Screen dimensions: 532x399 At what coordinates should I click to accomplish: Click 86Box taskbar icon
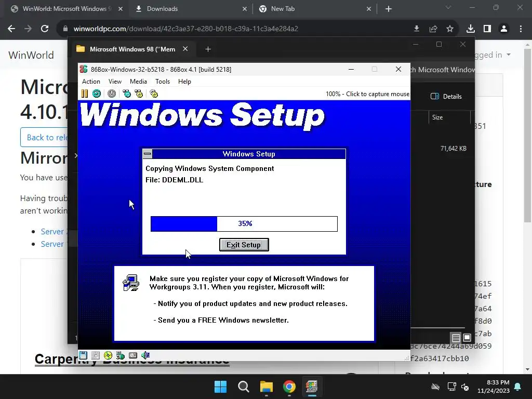[312, 387]
